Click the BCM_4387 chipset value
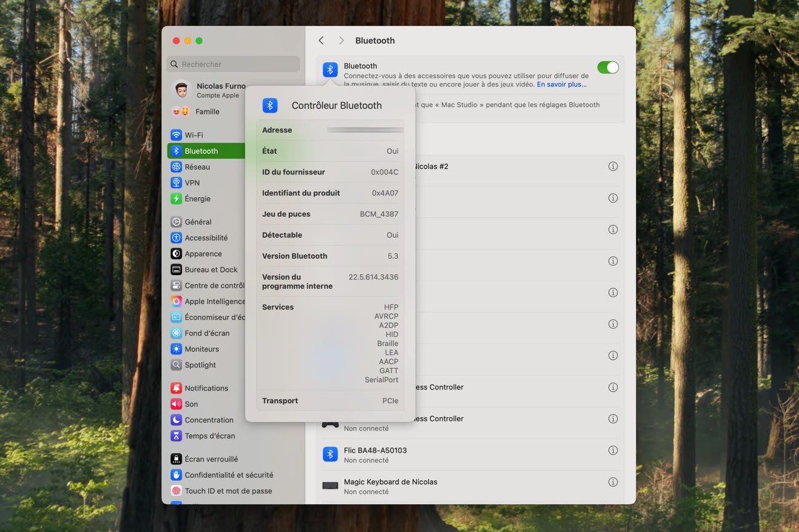The width and height of the screenshot is (799, 532). coord(379,214)
